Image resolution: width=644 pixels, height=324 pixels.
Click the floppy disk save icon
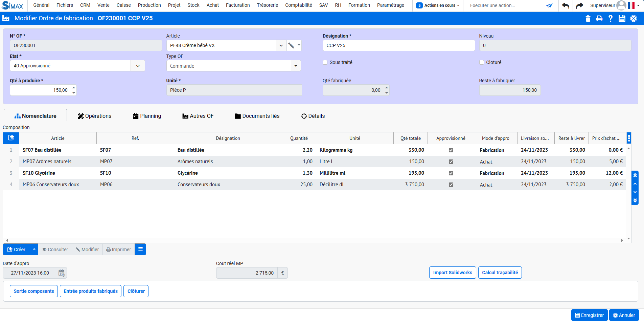pyautogui.click(x=622, y=19)
